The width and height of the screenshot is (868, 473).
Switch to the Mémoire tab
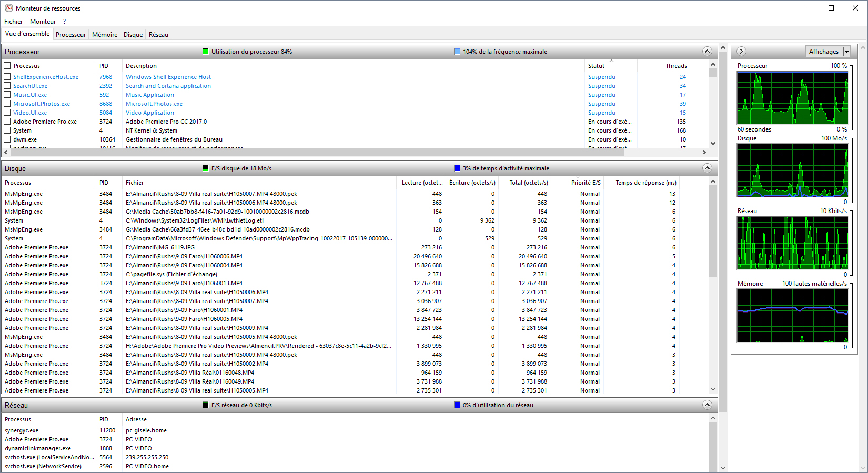105,35
